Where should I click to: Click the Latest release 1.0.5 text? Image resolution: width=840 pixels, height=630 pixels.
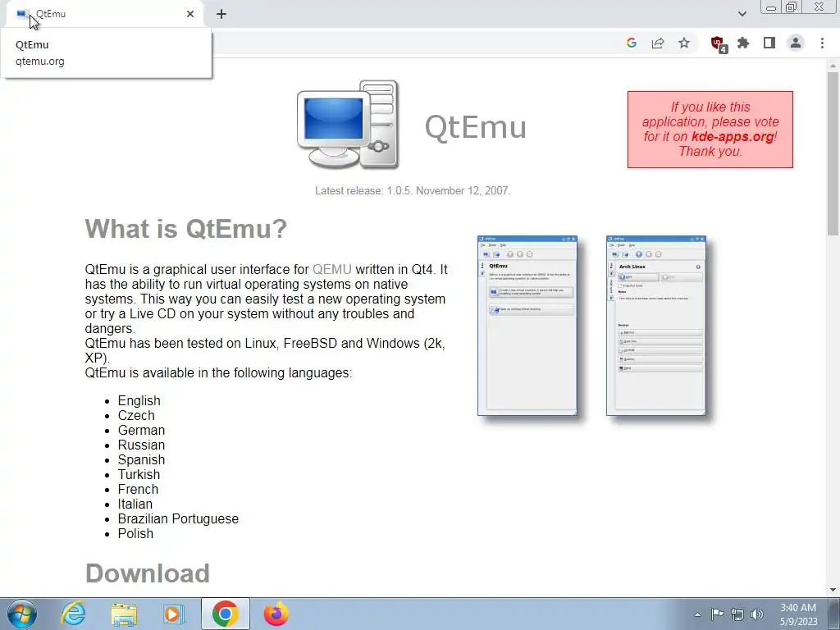tap(413, 190)
